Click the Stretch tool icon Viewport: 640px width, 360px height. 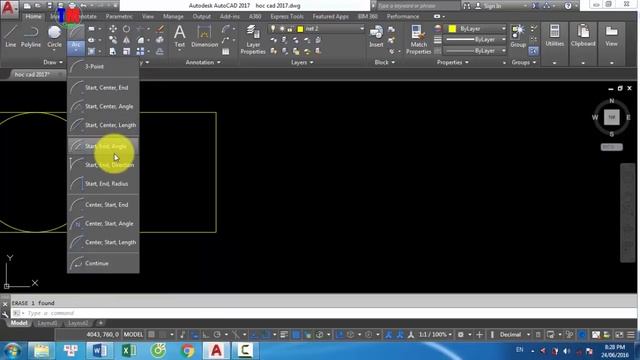[x=113, y=51]
